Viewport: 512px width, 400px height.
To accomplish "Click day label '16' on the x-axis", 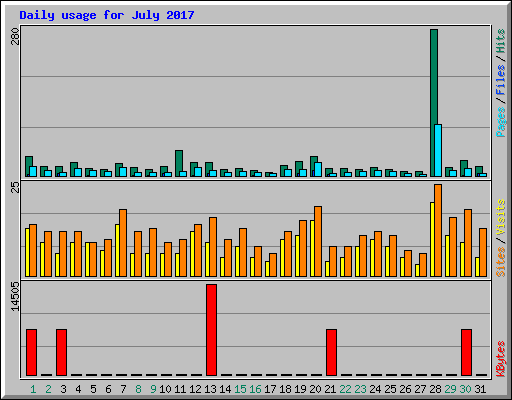I will click(255, 389).
